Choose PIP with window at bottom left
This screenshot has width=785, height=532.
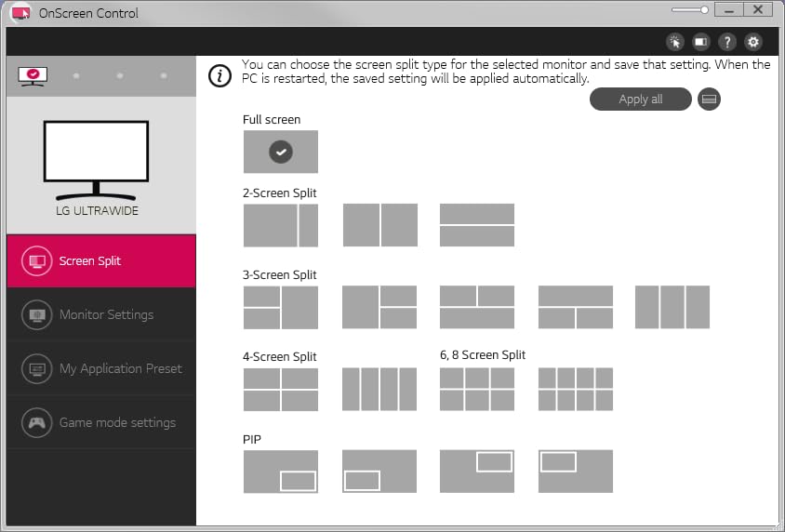[x=379, y=472]
